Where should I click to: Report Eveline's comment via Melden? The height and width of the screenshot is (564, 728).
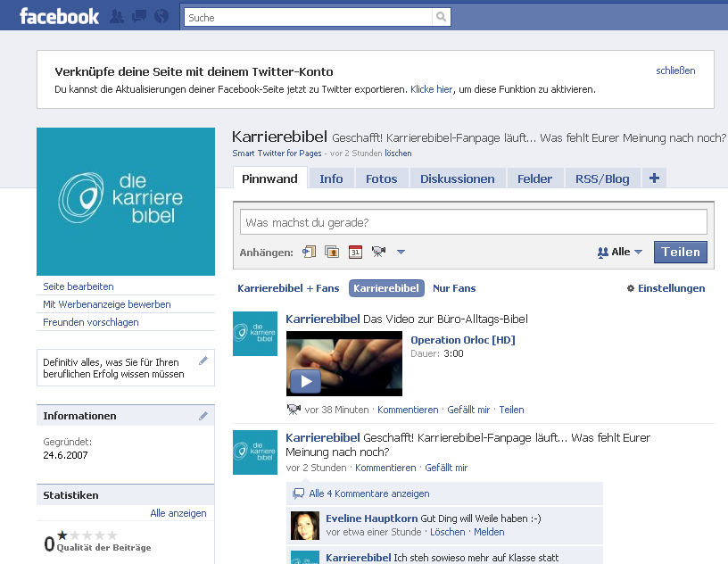(x=489, y=532)
